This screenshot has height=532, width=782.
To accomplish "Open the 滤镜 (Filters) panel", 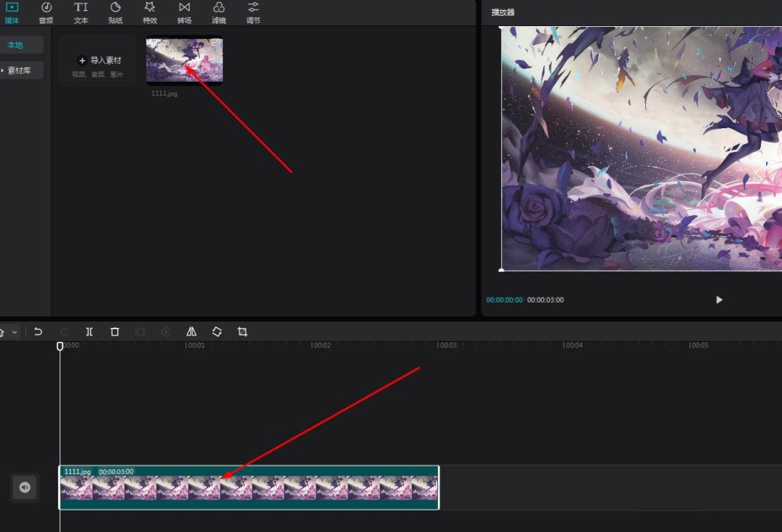I will [219, 12].
